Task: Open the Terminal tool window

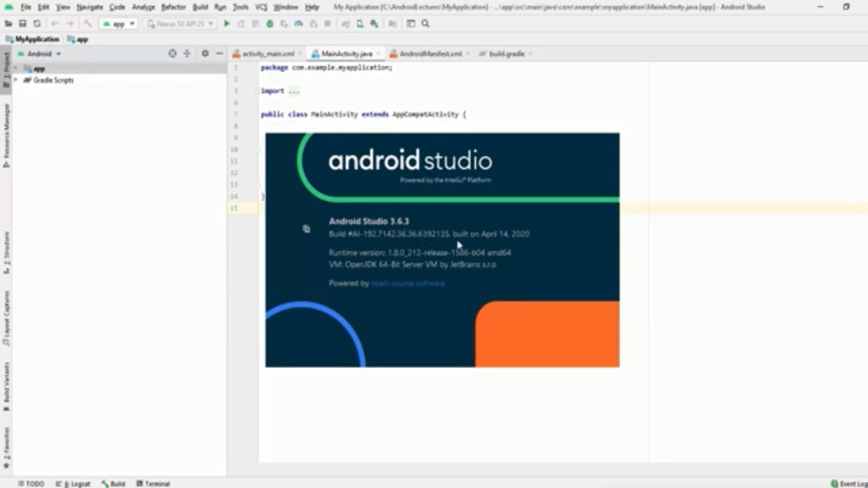Action: point(153,483)
